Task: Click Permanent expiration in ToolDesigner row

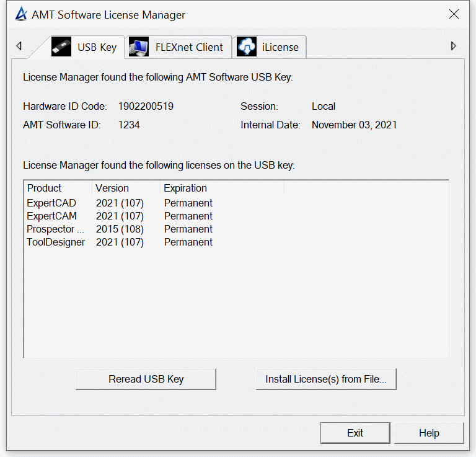Action: (x=188, y=242)
